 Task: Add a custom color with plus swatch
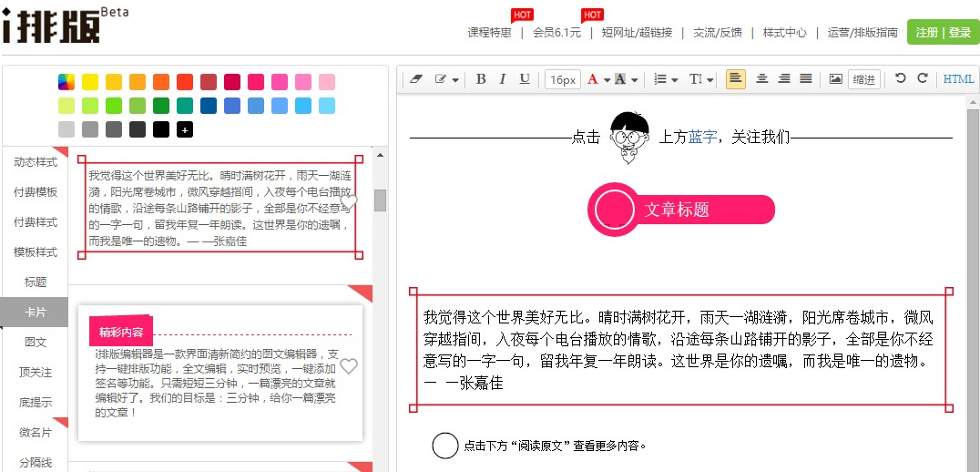click(185, 129)
